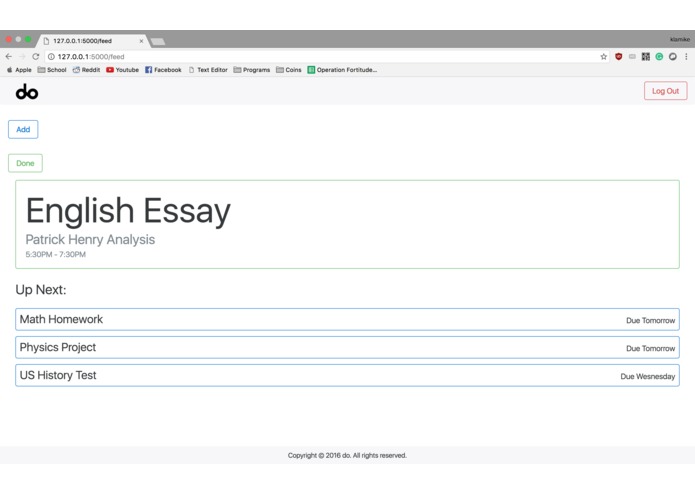The image size is (695, 494).
Task: Click Due Tomorrow on Math Homework row
Action: pos(650,320)
